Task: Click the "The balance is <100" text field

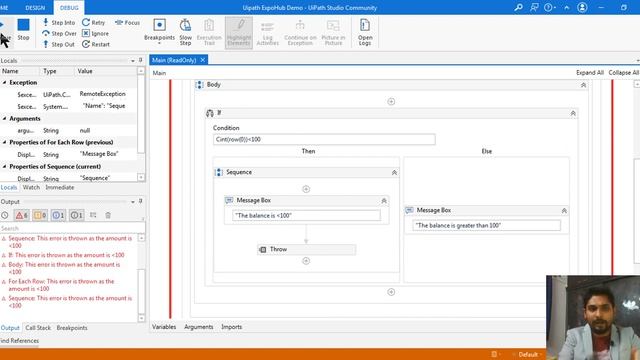Action: pyautogui.click(x=306, y=216)
